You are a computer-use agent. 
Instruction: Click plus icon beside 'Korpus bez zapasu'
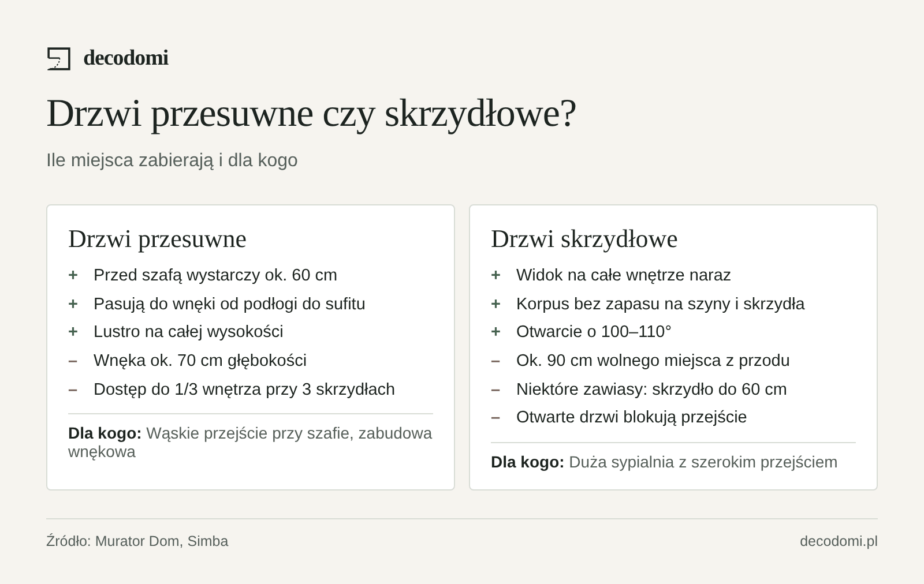pyautogui.click(x=495, y=304)
